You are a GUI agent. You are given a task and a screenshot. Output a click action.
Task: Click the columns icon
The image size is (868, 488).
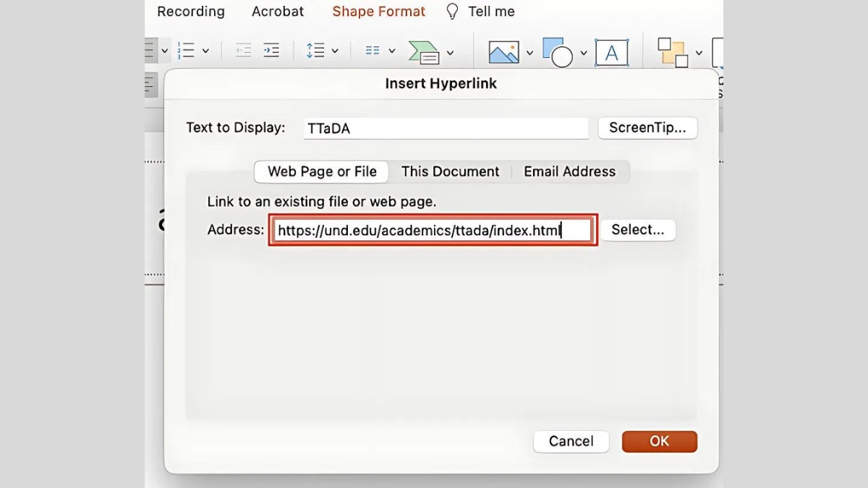tap(373, 51)
